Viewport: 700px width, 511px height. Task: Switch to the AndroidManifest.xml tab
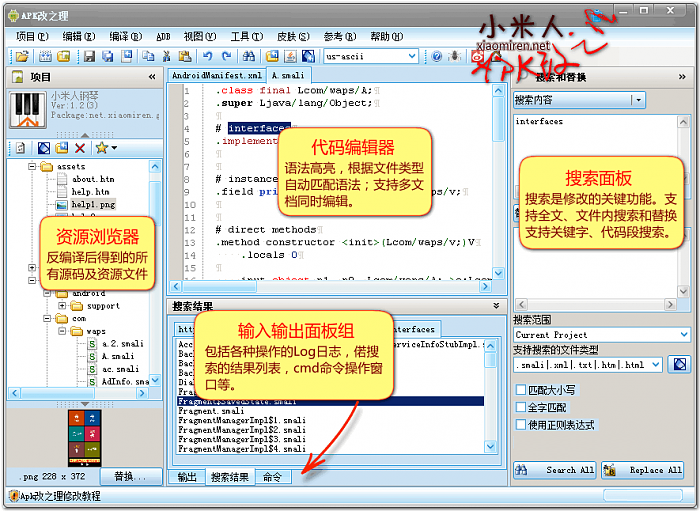[217, 75]
